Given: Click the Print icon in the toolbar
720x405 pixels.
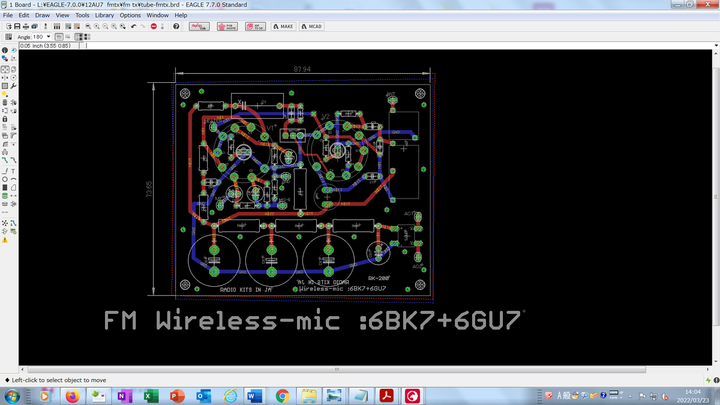Looking at the screenshot, I should coord(23,26).
